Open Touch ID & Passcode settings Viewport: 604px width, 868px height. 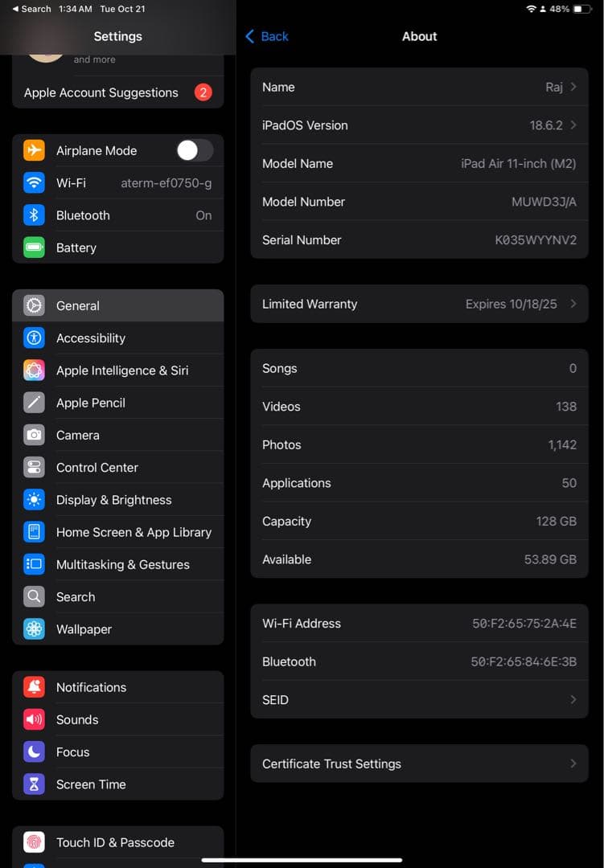pos(118,842)
